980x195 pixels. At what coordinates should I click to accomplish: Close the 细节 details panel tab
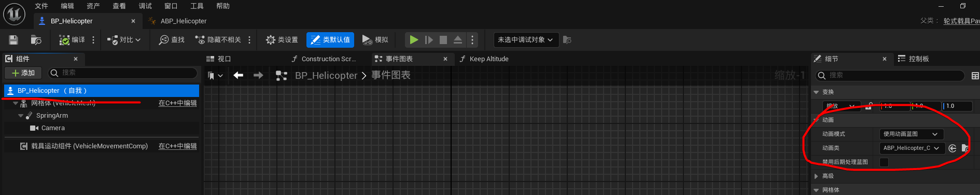coord(885,59)
